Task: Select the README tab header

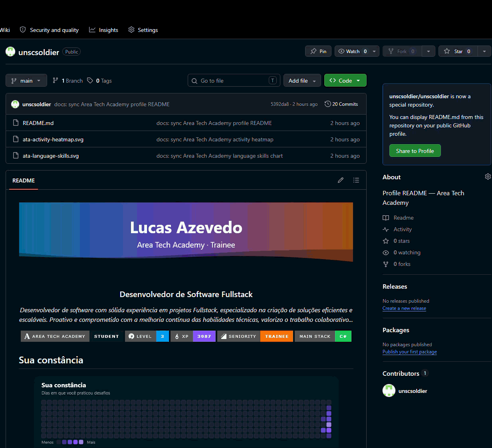Action: [24, 180]
